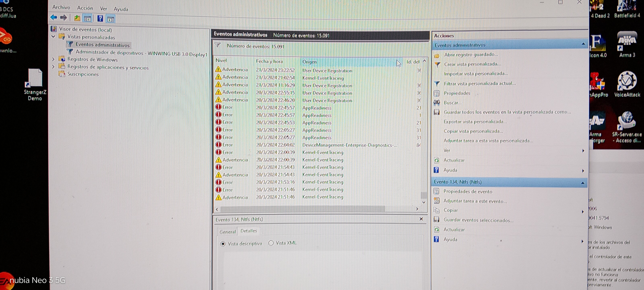This screenshot has height=290, width=644.
Task: Open StrangerZ Demo desktop icon
Action: pos(35,84)
